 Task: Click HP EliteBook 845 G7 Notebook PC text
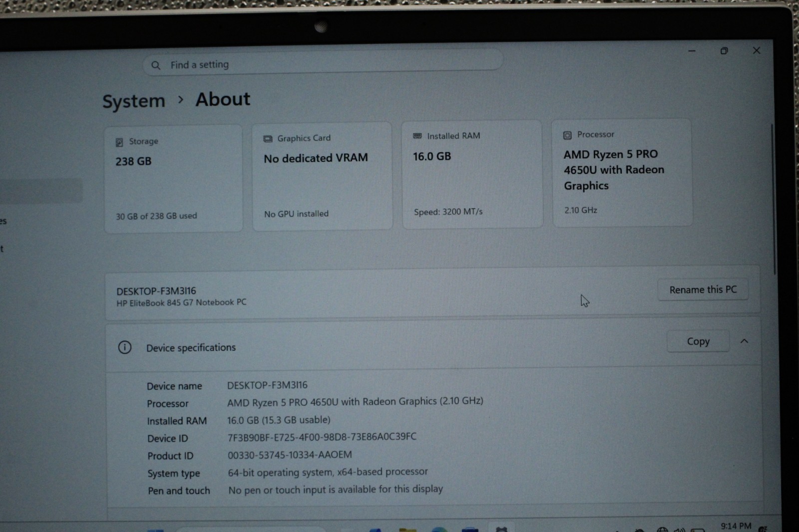(181, 302)
